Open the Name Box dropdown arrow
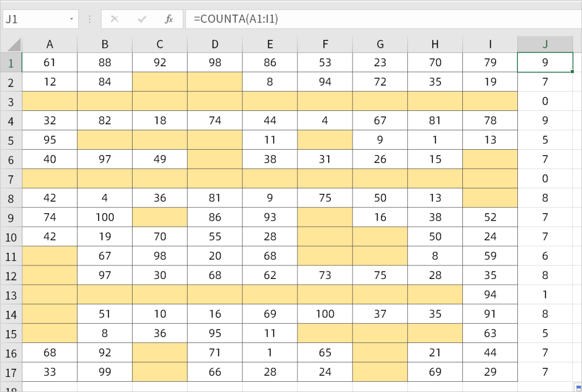The image size is (582, 392). point(72,19)
